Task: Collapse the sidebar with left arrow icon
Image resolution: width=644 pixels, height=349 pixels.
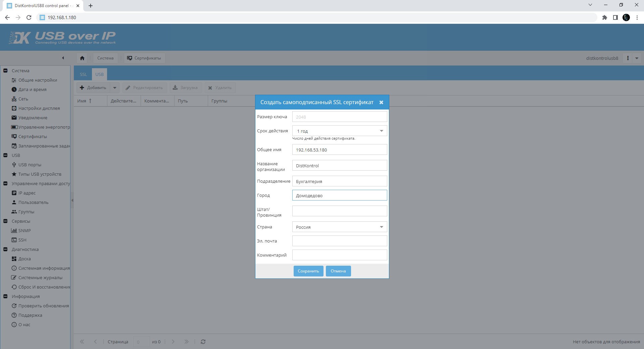Action: pyautogui.click(x=63, y=58)
